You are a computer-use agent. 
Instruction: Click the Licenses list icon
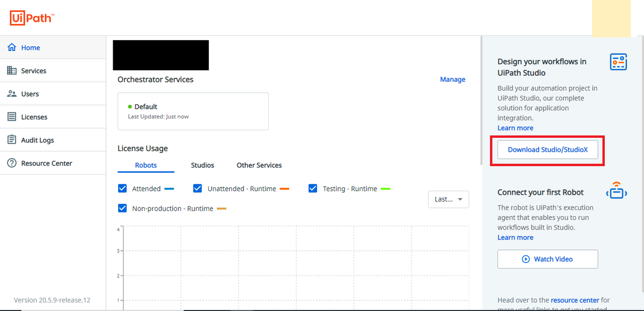tap(11, 117)
